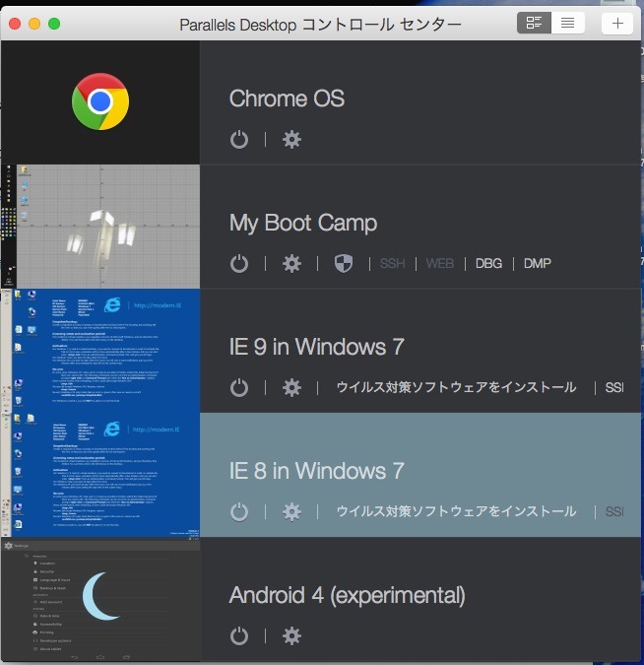The width and height of the screenshot is (644, 665).
Task: Click partially visible SSH on IE 9 row
Action: pyautogui.click(x=613, y=387)
